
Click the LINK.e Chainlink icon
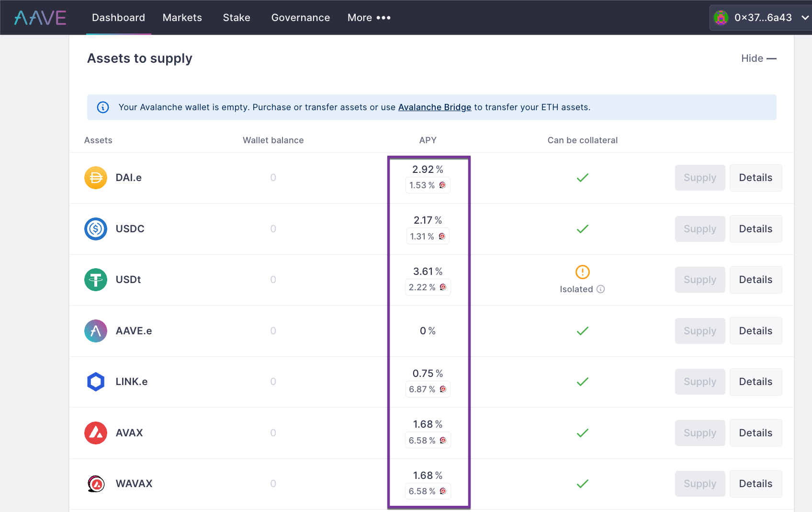point(95,382)
